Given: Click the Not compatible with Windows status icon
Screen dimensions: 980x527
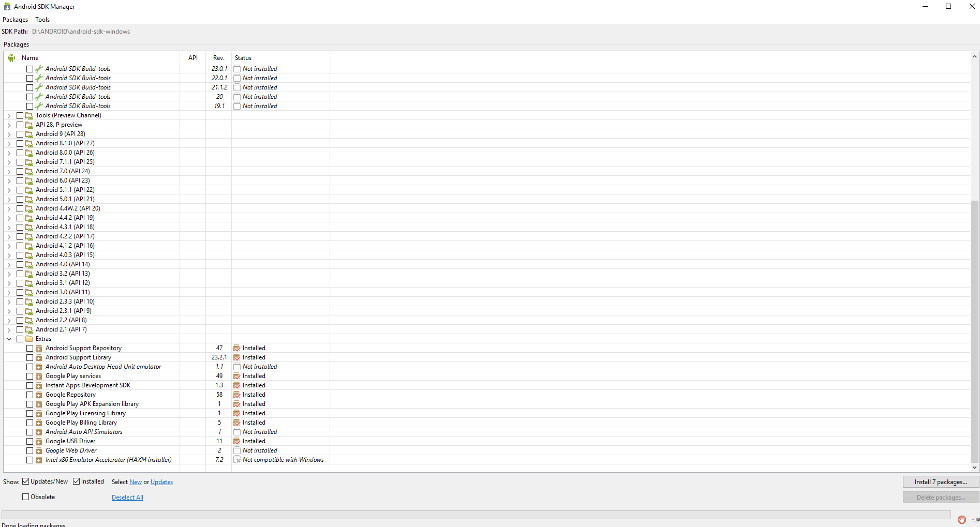Looking at the screenshot, I should (237, 460).
